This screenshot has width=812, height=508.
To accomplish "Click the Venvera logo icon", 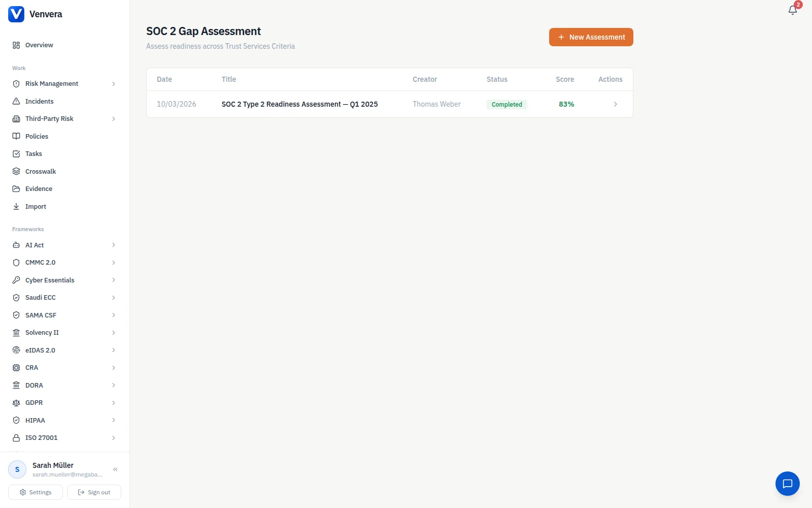I will [x=16, y=14].
